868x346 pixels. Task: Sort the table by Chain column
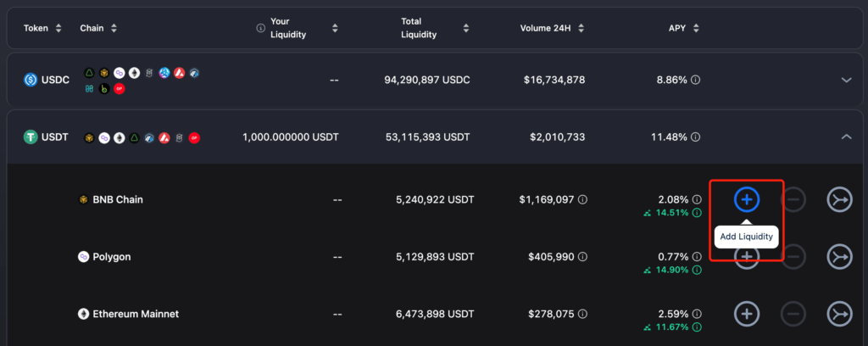pos(114,28)
